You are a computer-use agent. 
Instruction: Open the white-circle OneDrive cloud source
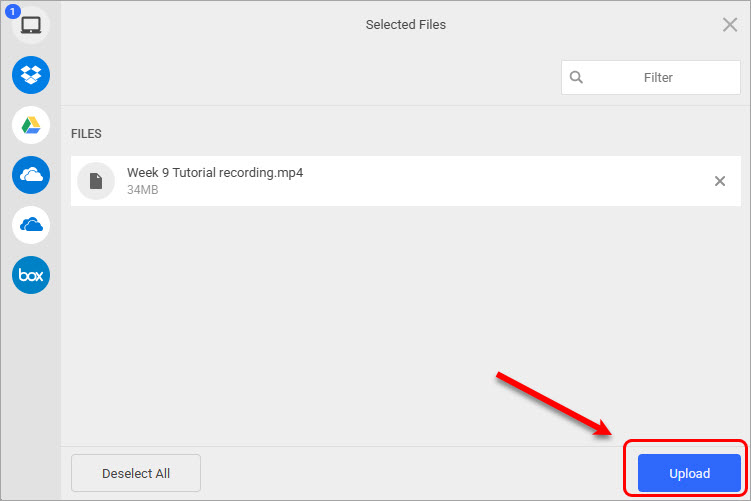31,225
